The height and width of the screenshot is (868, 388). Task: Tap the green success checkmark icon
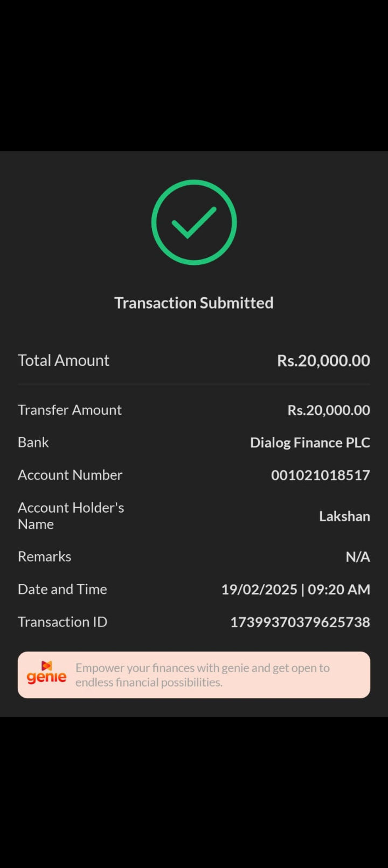[194, 222]
